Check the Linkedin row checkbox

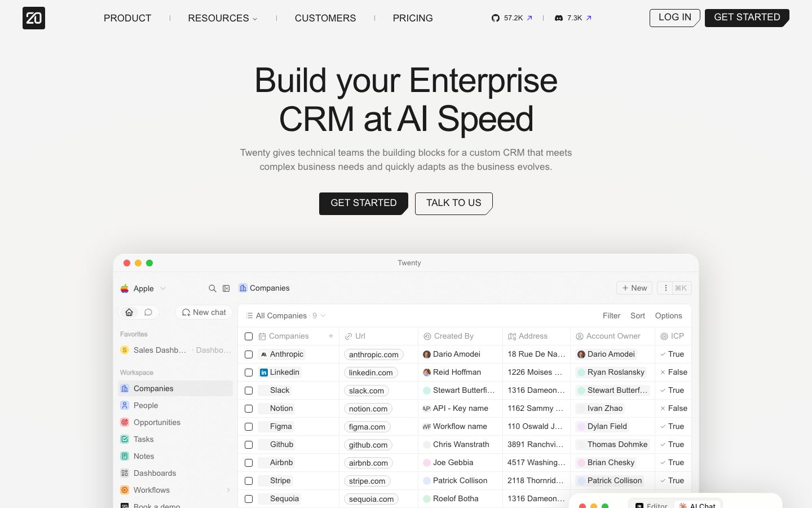[249, 373]
